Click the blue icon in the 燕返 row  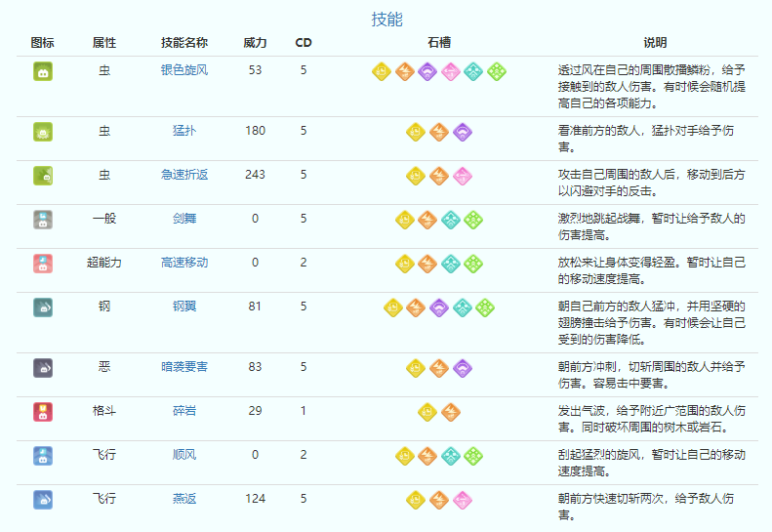[x=43, y=499]
